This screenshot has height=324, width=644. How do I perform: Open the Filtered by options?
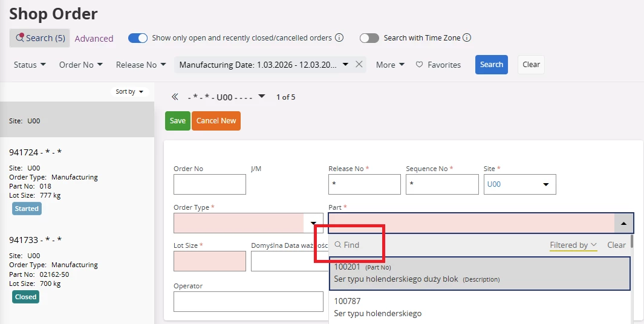coord(573,245)
